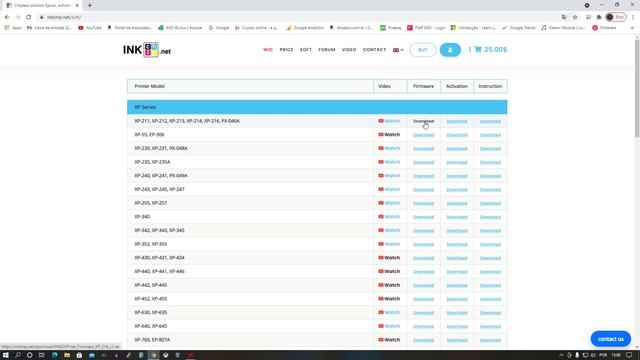Viewport: 640px width, 360px height.
Task: Click the browser forward arrow
Action: [18, 17]
